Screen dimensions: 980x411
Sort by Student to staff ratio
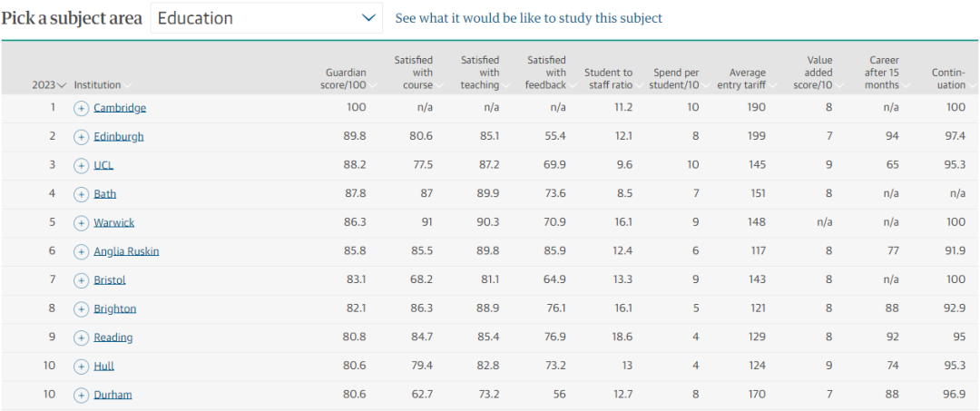pos(610,79)
